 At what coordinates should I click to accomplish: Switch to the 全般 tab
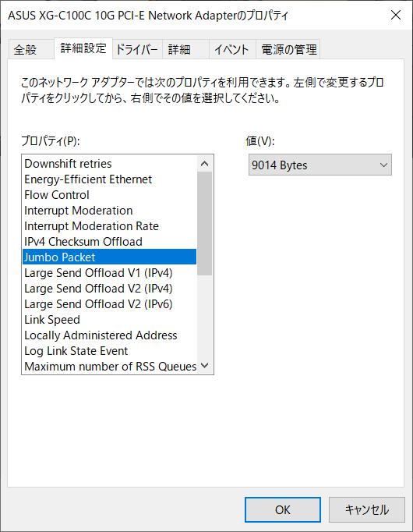pyautogui.click(x=31, y=50)
